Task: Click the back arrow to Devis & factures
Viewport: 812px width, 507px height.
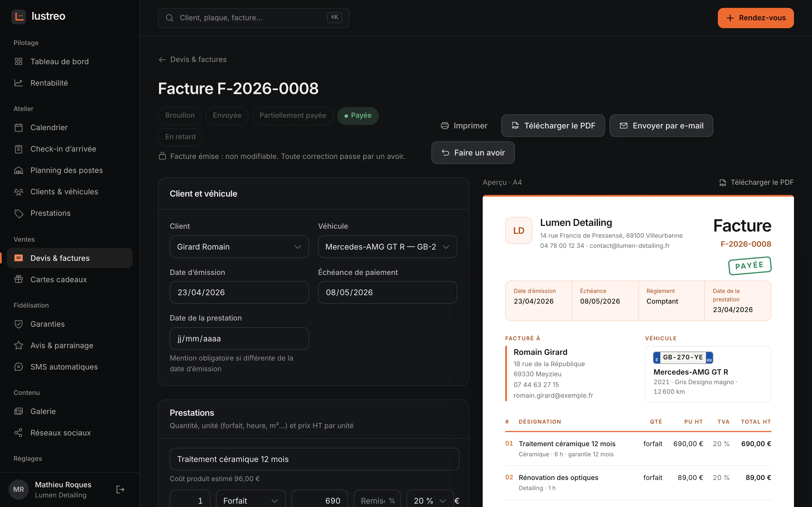Action: pyautogui.click(x=162, y=60)
